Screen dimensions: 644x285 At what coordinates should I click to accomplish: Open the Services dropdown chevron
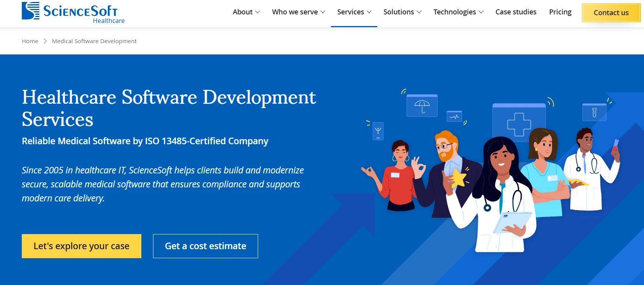pyautogui.click(x=369, y=12)
